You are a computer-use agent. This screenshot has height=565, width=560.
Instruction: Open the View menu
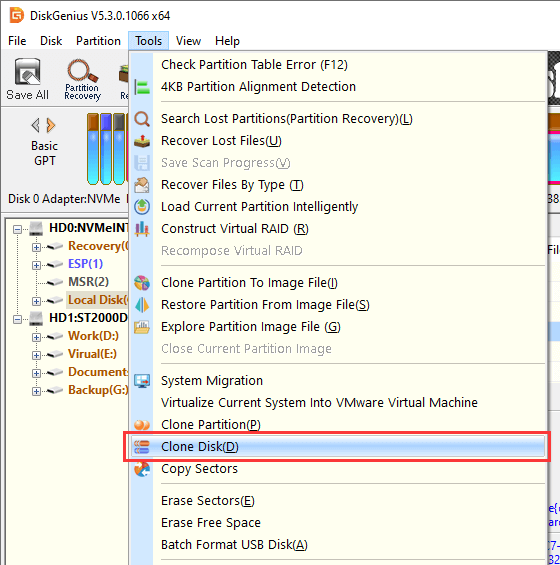click(x=188, y=41)
